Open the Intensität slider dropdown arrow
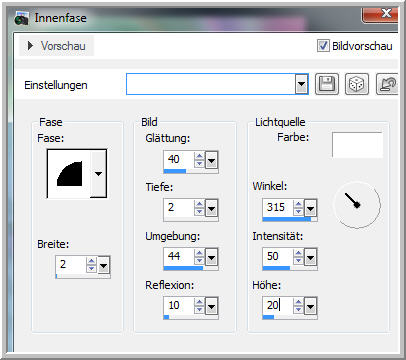The height and width of the screenshot is (360, 406). click(310, 257)
